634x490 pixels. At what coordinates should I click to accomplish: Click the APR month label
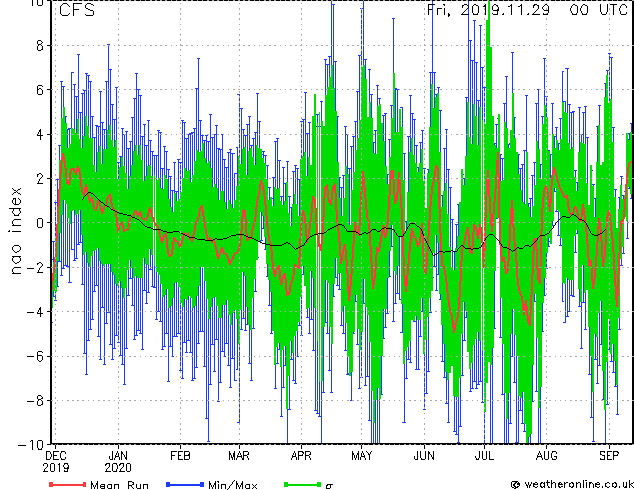pos(301,456)
